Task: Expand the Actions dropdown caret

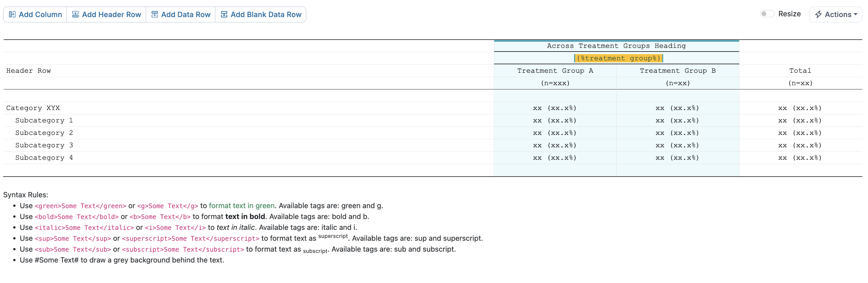Action: click(x=855, y=15)
